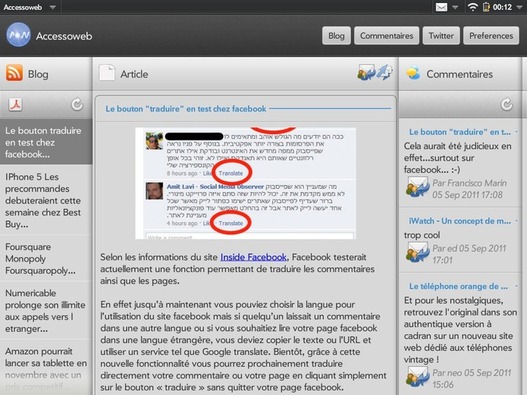This screenshot has width=527, height=395.
Task: Click the Accessoweb round logo
Action: [18, 35]
